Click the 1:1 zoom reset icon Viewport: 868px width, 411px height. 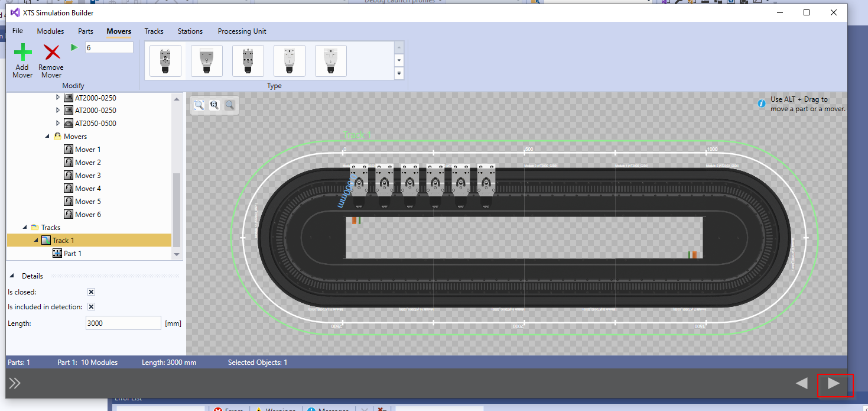214,105
